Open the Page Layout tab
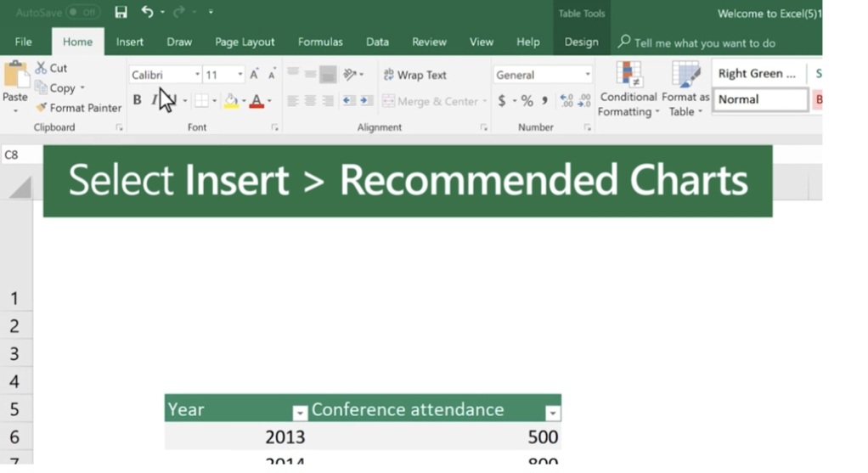 click(x=245, y=42)
